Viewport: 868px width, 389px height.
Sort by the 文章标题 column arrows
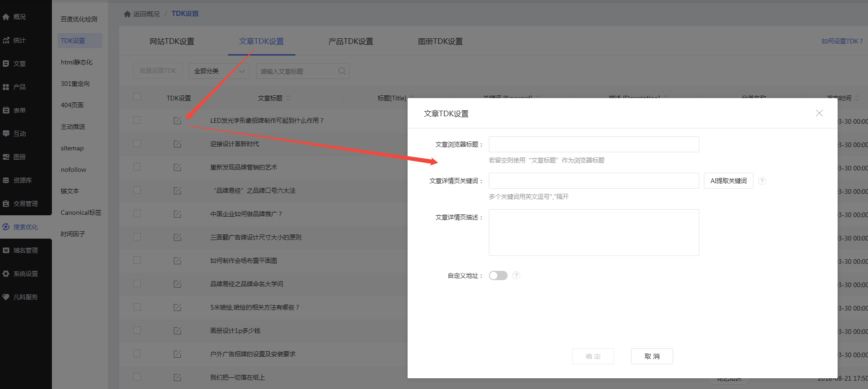[x=288, y=98]
